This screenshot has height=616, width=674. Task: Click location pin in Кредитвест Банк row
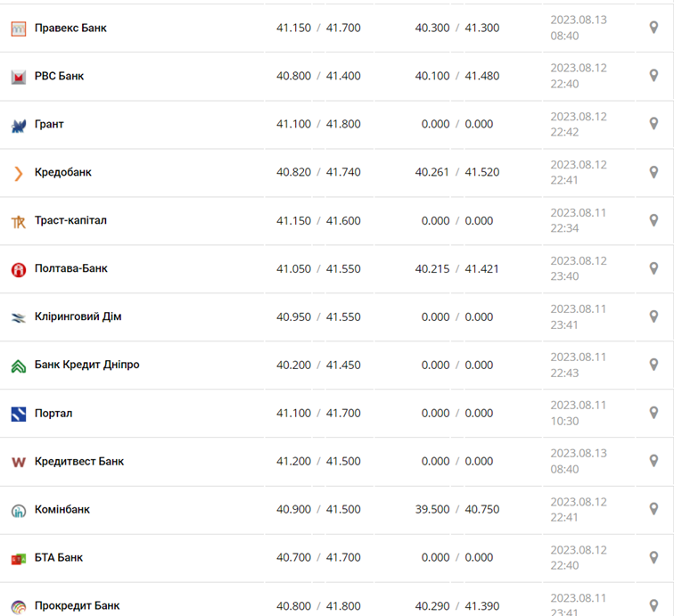click(x=653, y=461)
